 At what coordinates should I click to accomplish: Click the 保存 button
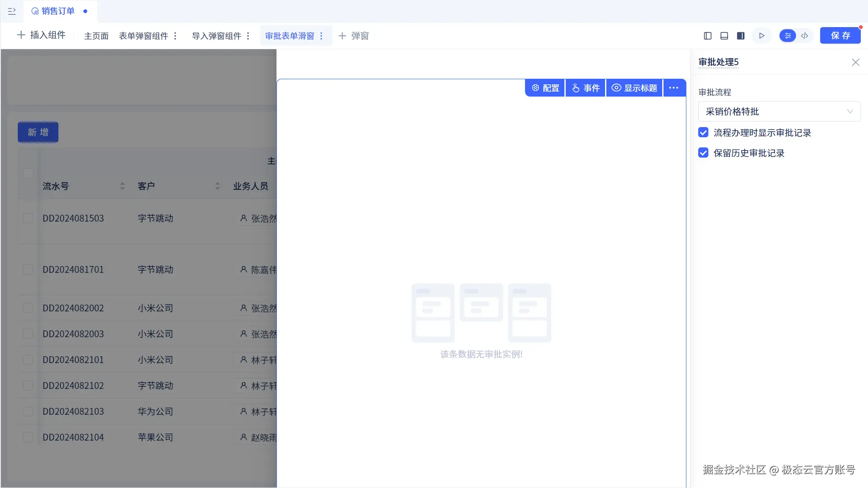[x=840, y=36]
